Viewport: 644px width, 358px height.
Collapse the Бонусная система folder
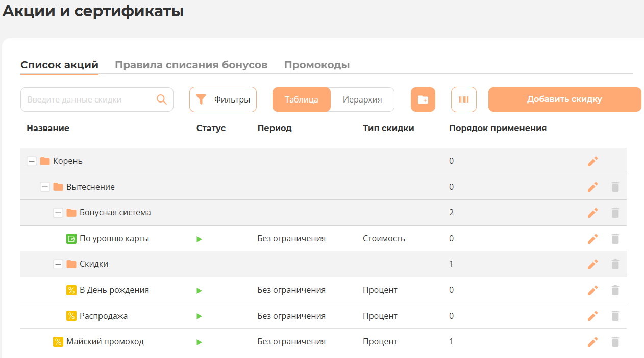tap(58, 213)
